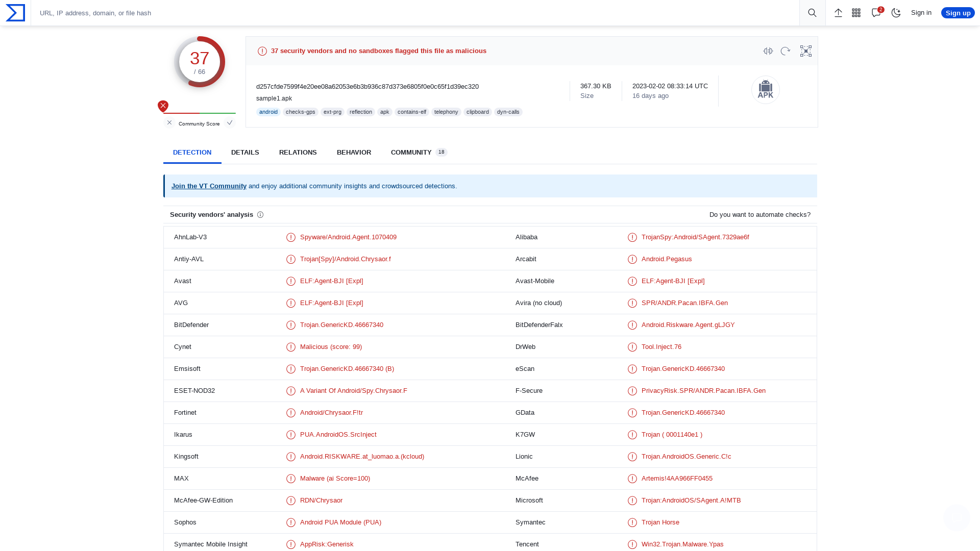The image size is (980, 551).
Task: Click the 37/66 detection score gauge
Action: (200, 62)
